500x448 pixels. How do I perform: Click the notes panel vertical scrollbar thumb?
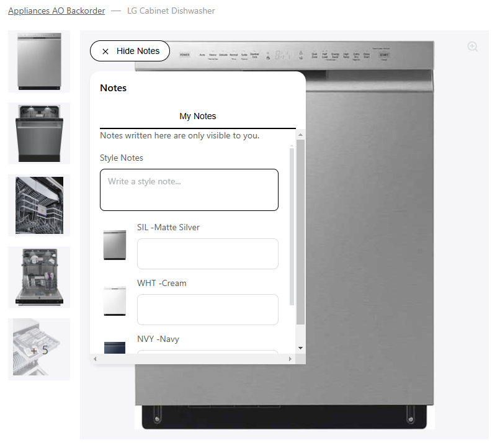click(300, 232)
